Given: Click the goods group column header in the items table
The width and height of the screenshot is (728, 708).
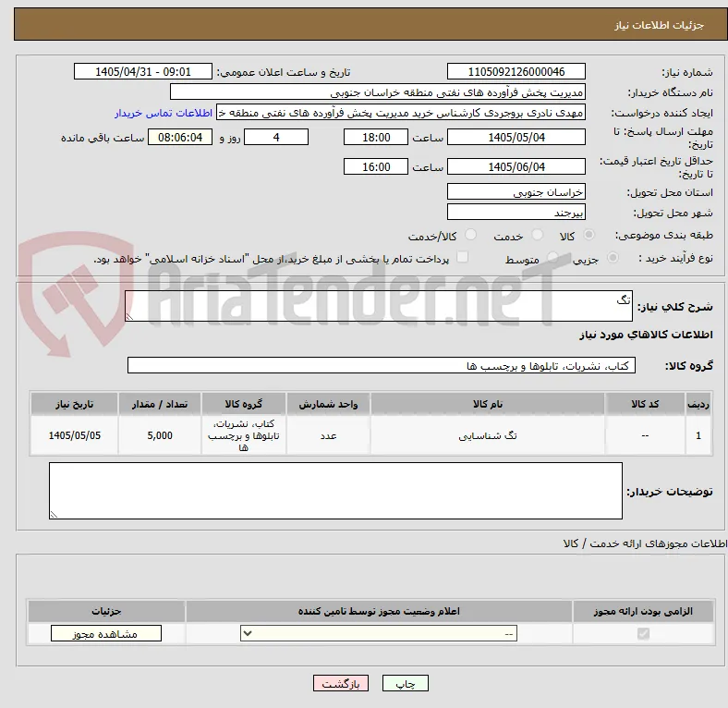Looking at the screenshot, I should pos(244,404).
